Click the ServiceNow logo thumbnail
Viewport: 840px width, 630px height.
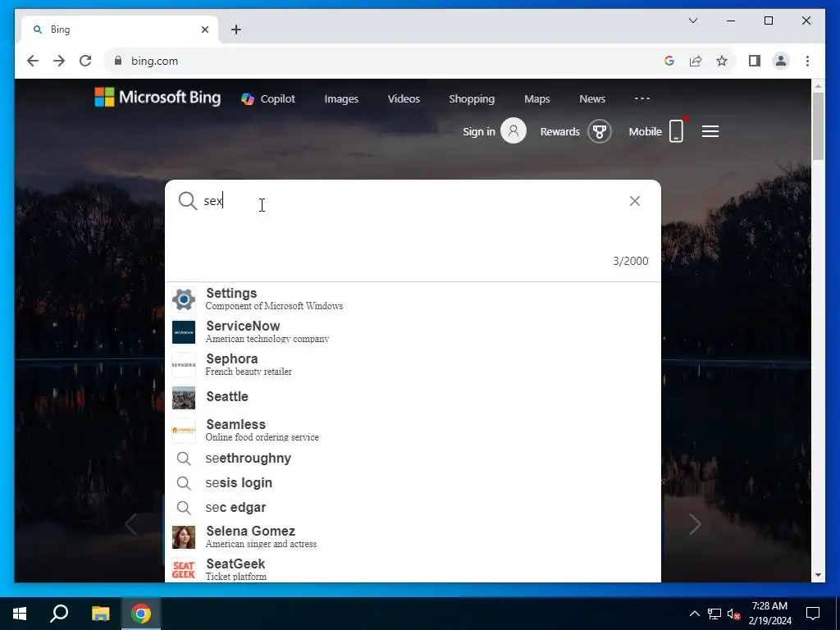click(x=183, y=331)
